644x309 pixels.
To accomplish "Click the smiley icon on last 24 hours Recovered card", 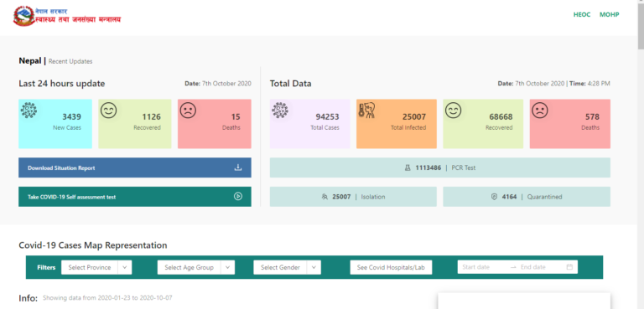I will pyautogui.click(x=109, y=111).
